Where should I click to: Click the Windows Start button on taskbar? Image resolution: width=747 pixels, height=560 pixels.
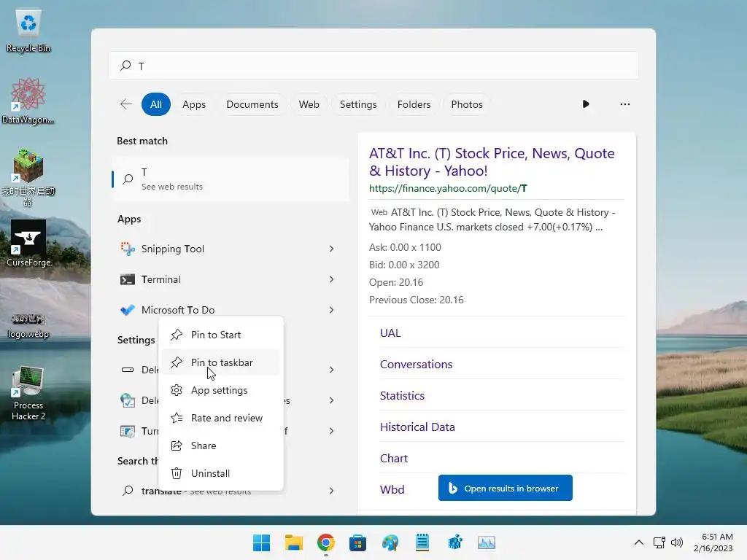(261, 542)
